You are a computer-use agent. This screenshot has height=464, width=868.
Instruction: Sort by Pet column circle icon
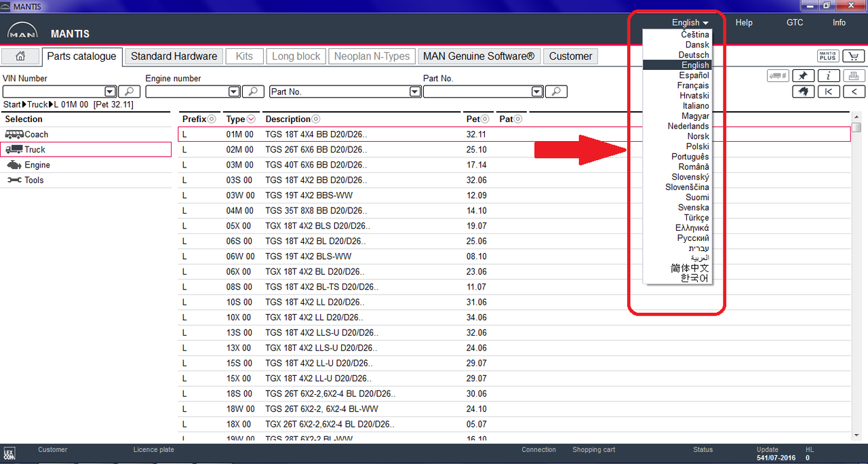[x=486, y=119]
